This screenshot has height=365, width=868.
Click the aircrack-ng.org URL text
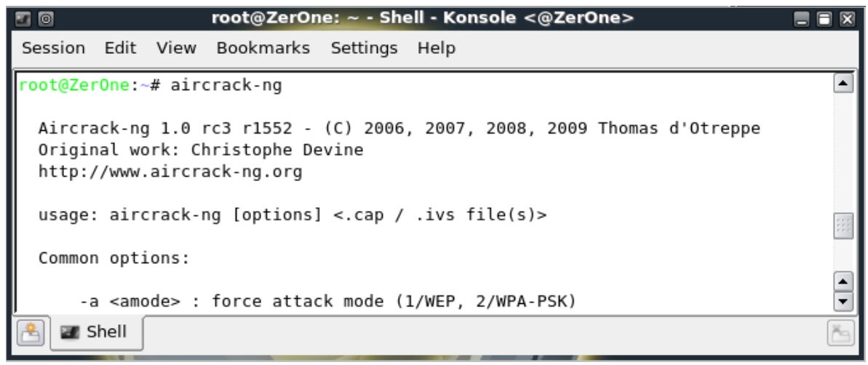170,172
